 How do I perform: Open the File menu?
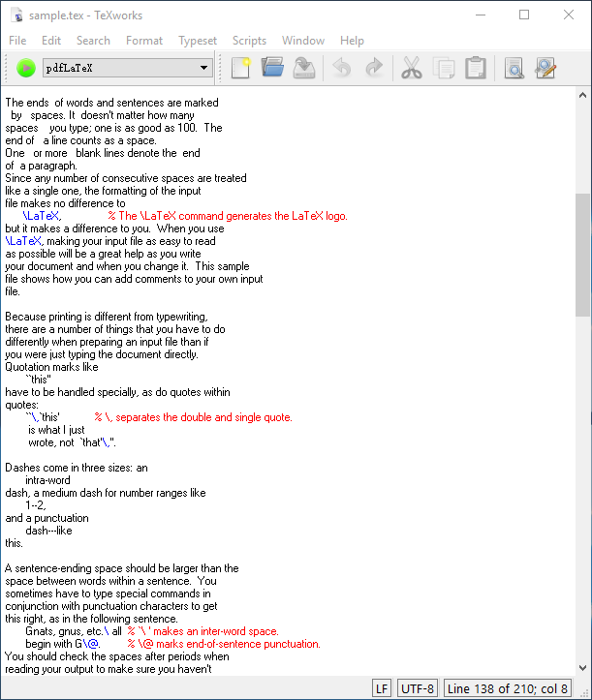click(17, 41)
